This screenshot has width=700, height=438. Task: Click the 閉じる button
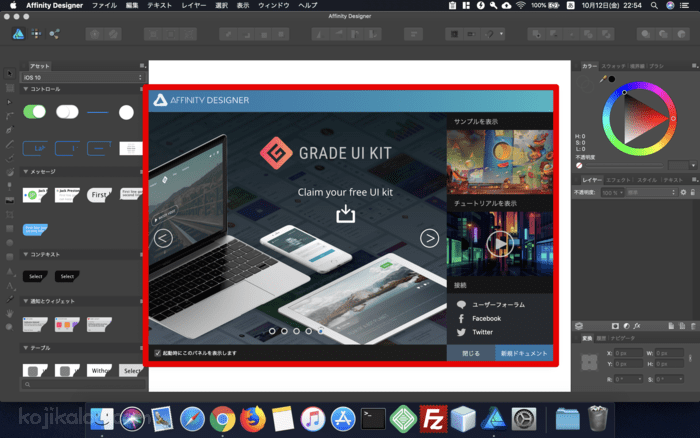[471, 353]
